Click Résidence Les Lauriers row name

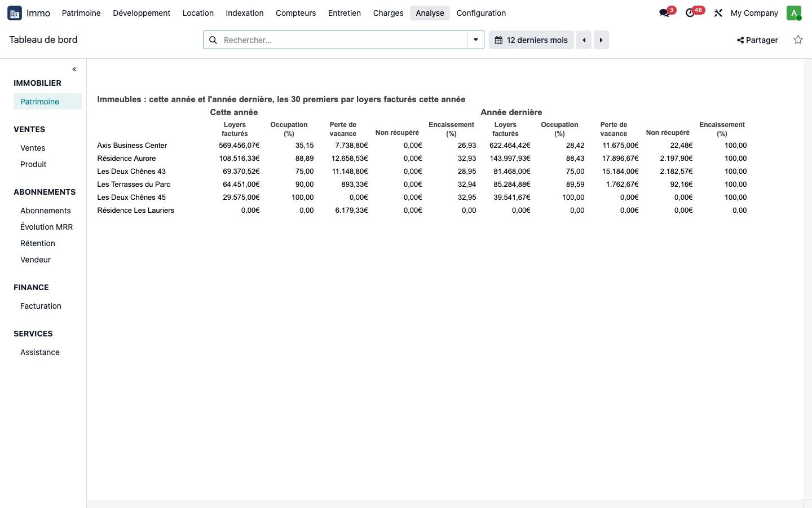click(135, 211)
